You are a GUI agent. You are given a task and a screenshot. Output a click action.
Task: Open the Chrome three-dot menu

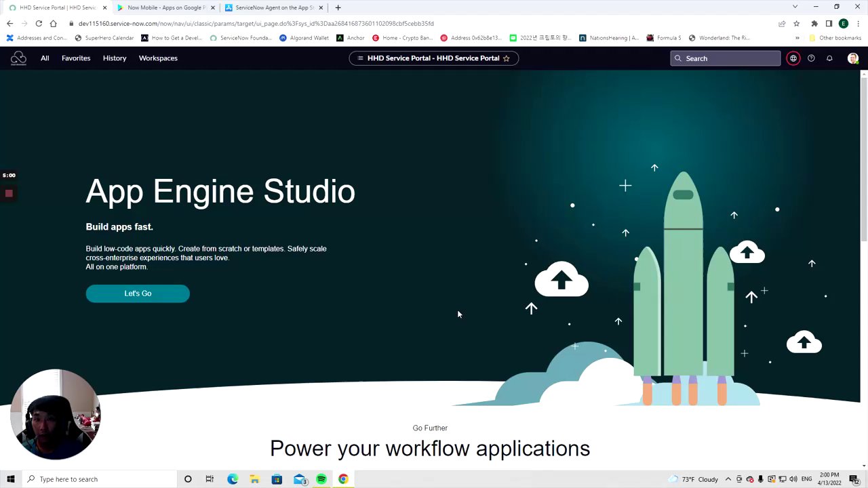tap(858, 23)
